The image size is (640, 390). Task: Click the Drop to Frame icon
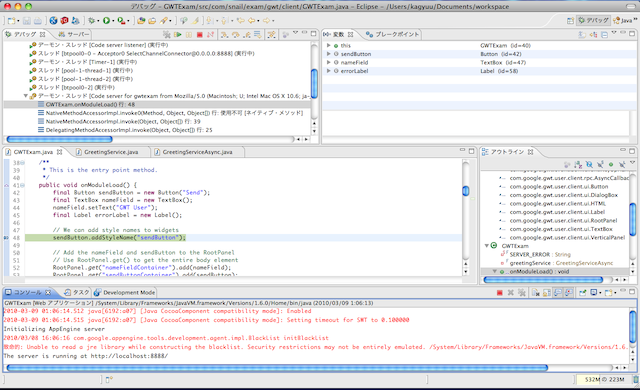(x=257, y=35)
